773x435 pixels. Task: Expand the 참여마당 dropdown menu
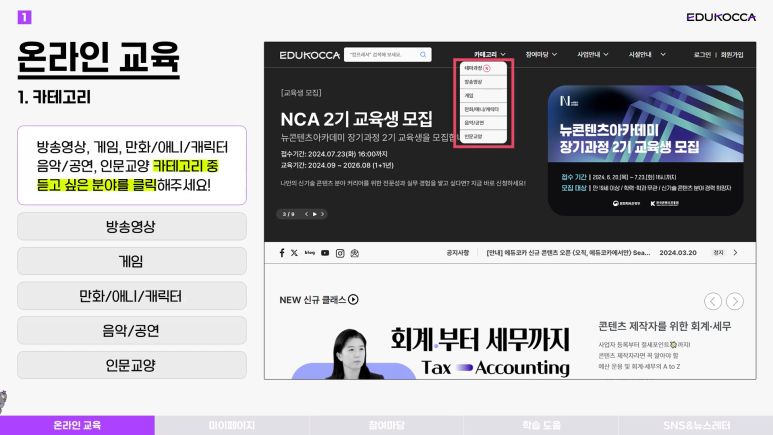pyautogui.click(x=541, y=54)
